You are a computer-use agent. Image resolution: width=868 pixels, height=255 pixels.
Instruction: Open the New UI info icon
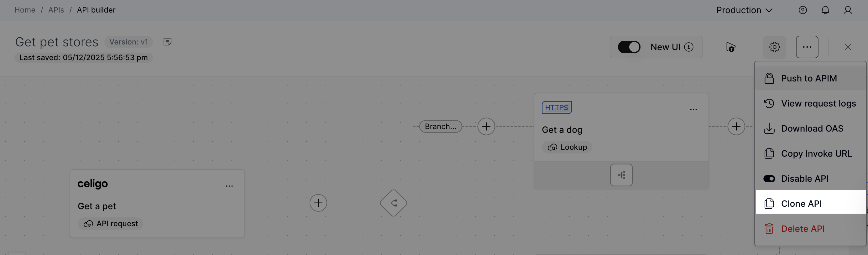[x=689, y=47]
